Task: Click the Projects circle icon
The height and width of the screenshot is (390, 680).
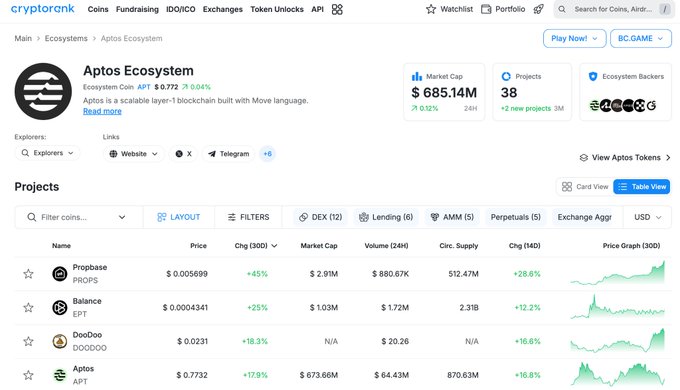Action: pos(506,76)
